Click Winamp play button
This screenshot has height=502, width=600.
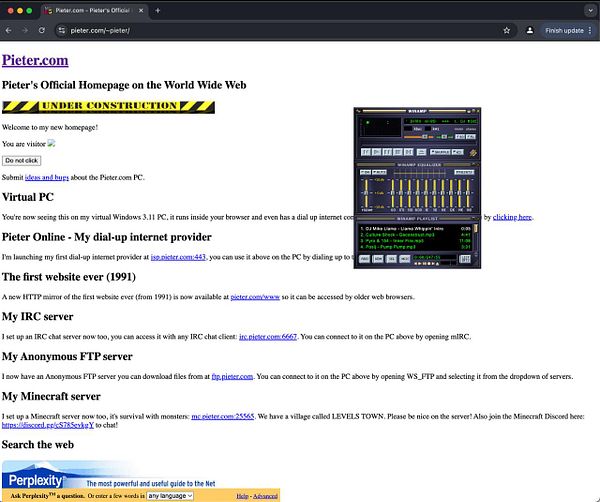pyautogui.click(x=377, y=152)
